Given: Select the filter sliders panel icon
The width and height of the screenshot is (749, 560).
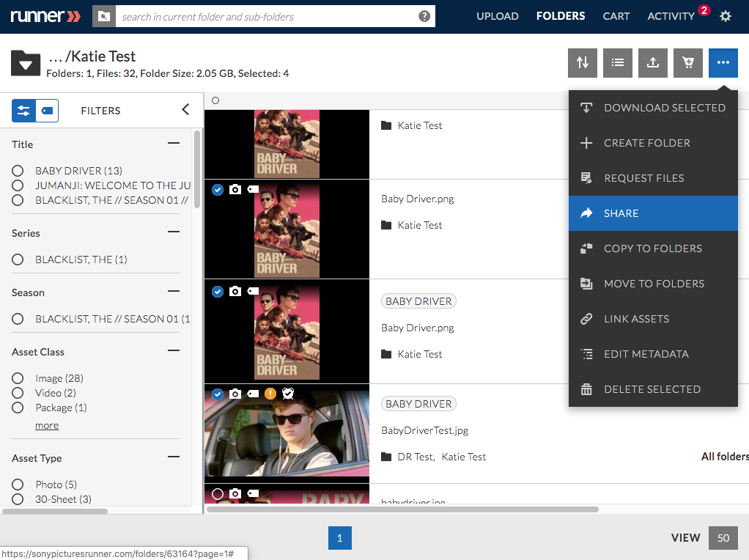Looking at the screenshot, I should [23, 111].
